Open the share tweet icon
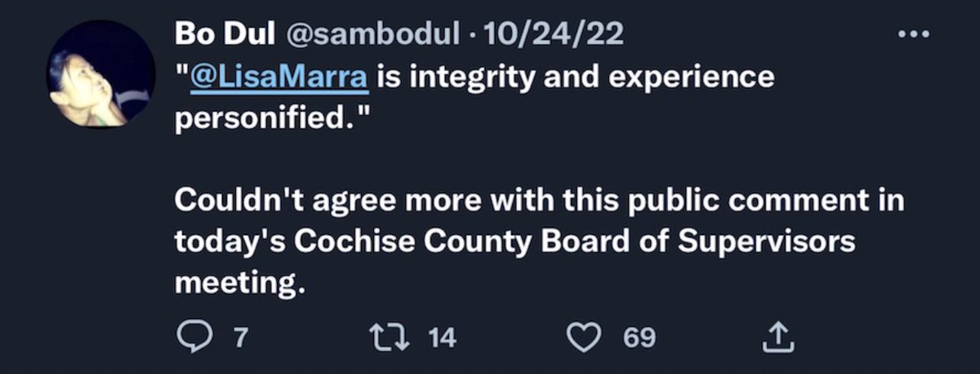 777,336
